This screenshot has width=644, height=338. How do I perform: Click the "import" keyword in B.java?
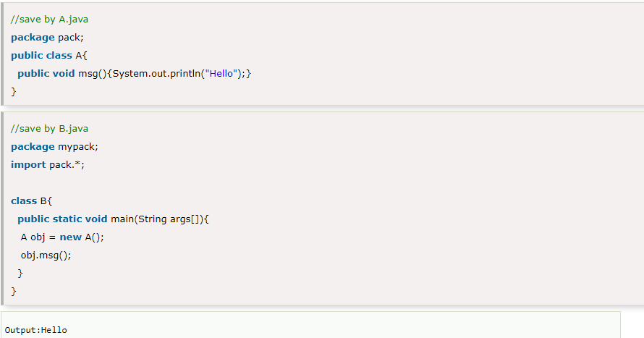[28, 164]
